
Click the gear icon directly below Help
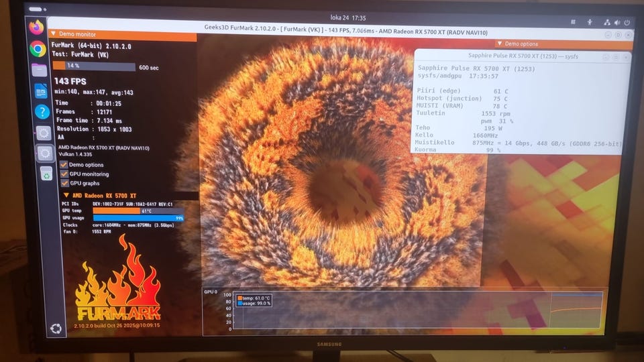[44, 133]
